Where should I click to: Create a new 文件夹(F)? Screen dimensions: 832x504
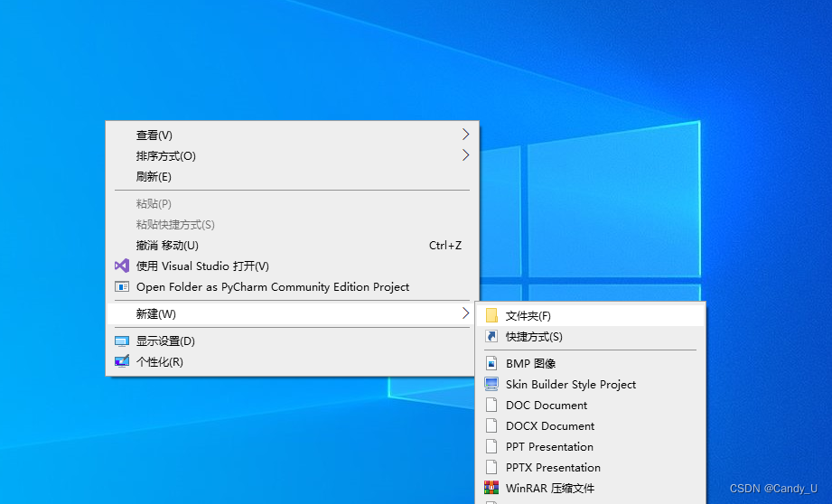coord(591,315)
